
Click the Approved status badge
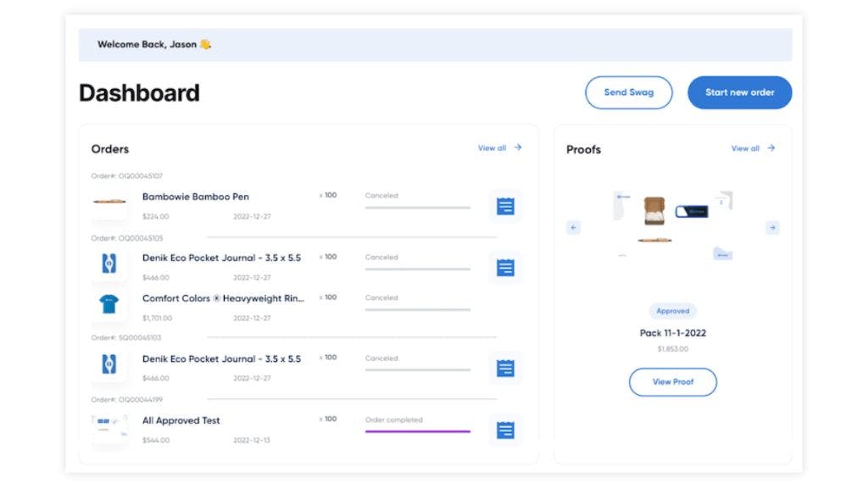672,311
